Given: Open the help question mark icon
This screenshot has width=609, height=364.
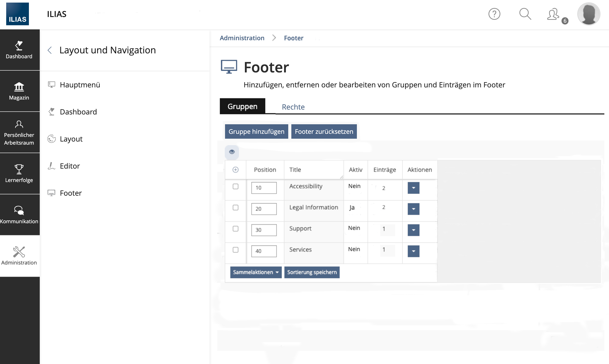Looking at the screenshot, I should (494, 14).
